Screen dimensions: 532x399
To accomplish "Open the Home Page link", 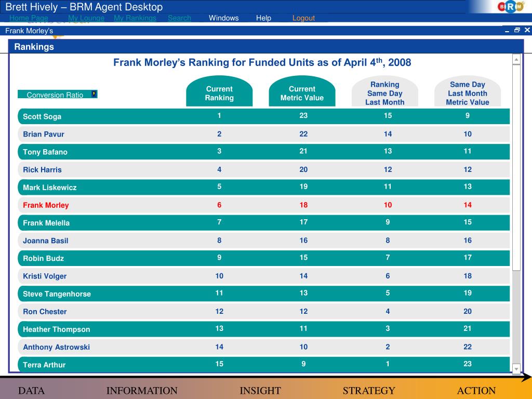I will tap(29, 18).
